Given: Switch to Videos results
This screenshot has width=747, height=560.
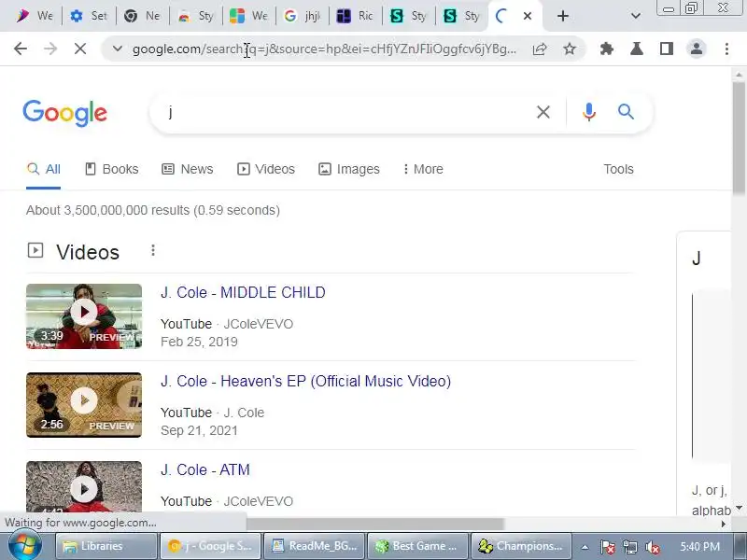Looking at the screenshot, I should 266,169.
